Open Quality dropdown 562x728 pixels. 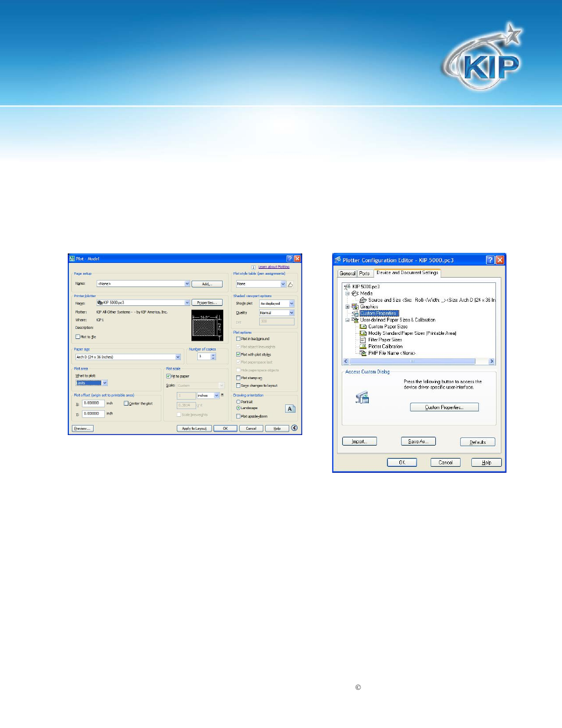(292, 313)
